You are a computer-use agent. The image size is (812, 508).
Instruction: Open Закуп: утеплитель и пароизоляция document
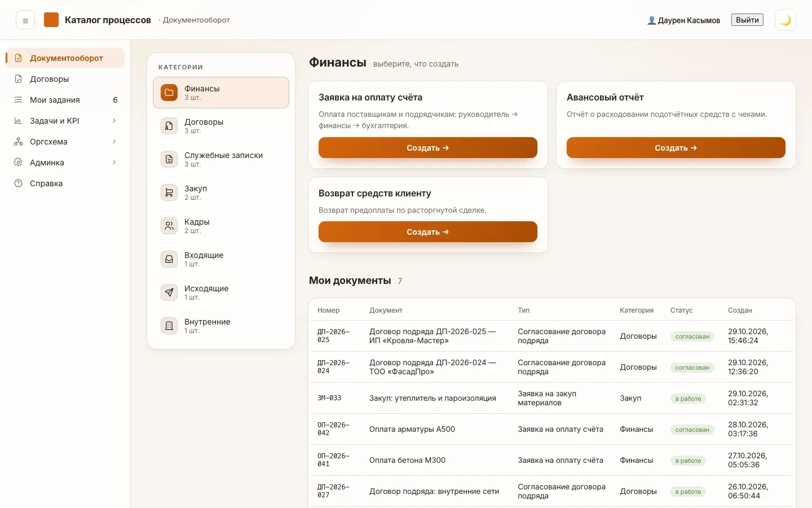(552, 398)
